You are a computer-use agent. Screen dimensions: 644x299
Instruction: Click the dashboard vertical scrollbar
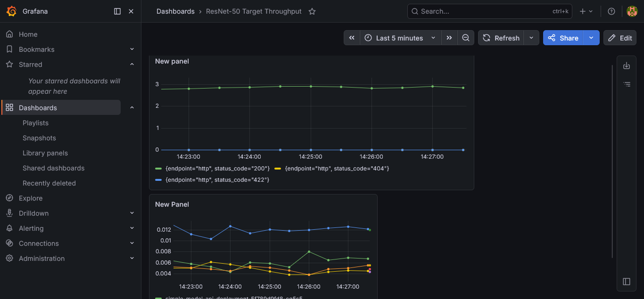point(612,161)
